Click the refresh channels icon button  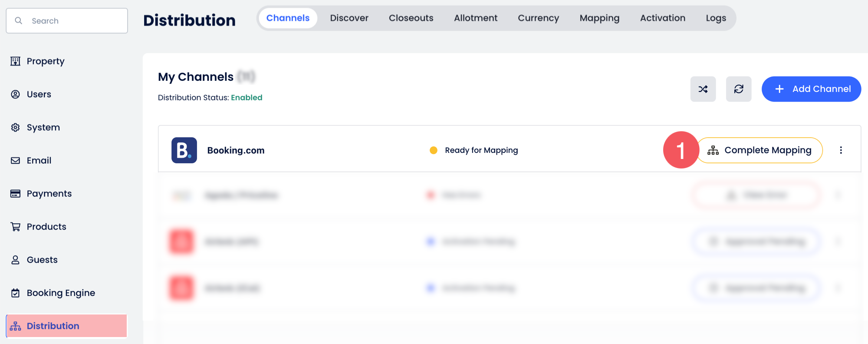(738, 89)
